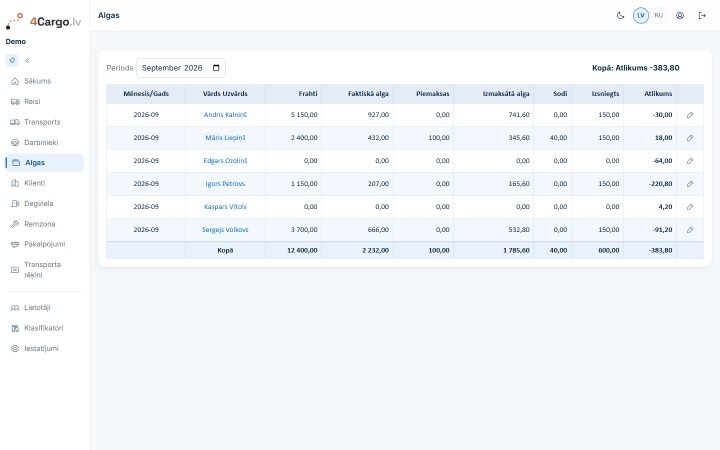Click the Lietotāji users icon

click(x=15, y=308)
